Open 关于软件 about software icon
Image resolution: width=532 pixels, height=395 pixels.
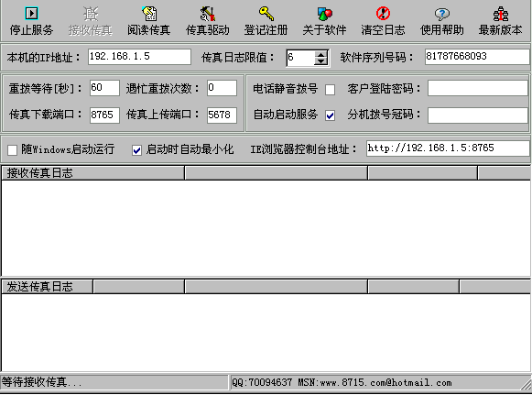(x=325, y=14)
